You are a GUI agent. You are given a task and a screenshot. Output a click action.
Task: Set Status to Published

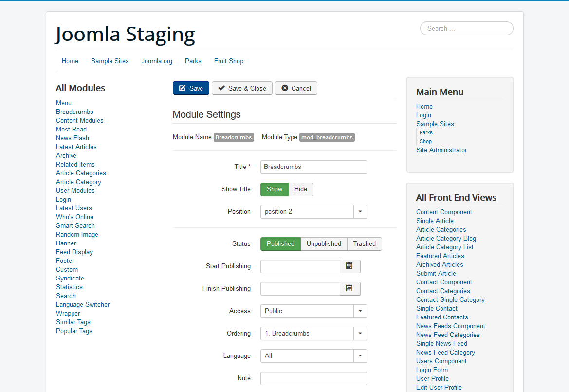coord(280,243)
